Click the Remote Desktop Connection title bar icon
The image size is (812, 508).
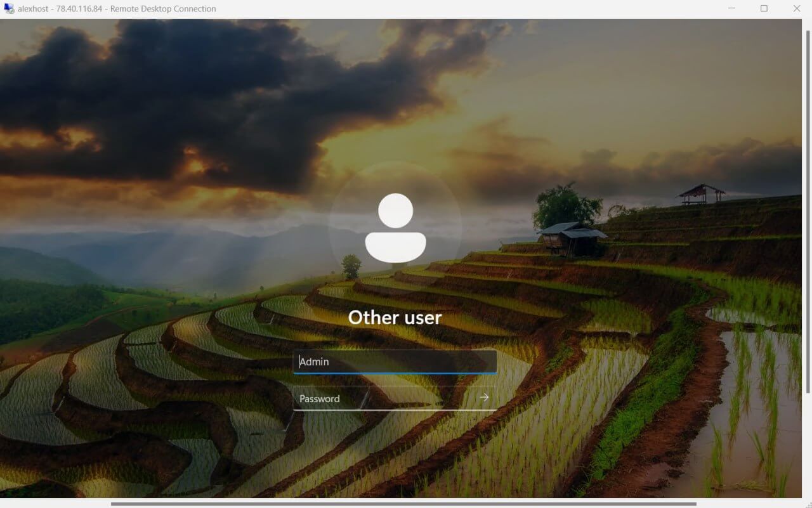(8, 9)
